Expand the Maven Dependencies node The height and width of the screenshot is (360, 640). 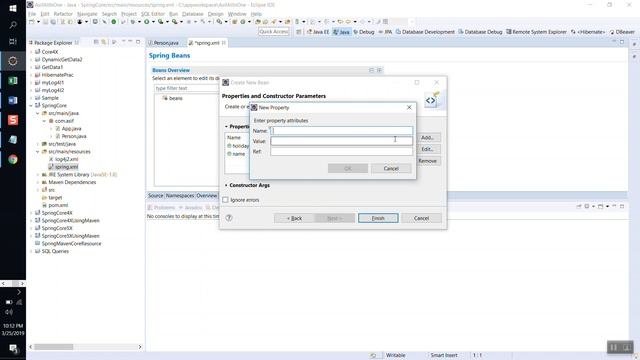click(x=38, y=182)
